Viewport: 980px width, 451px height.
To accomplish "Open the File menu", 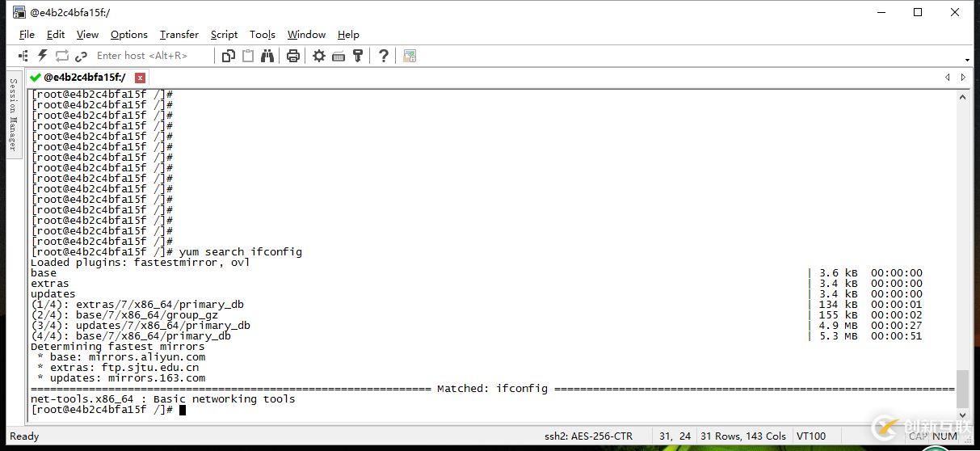I will [27, 35].
